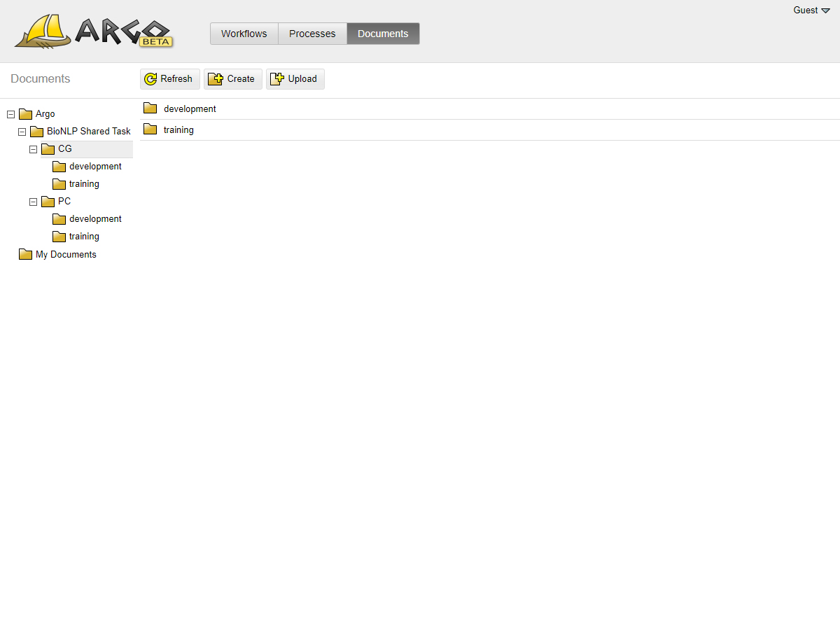
Task: Select training folder under PC in tree
Action: click(x=84, y=237)
